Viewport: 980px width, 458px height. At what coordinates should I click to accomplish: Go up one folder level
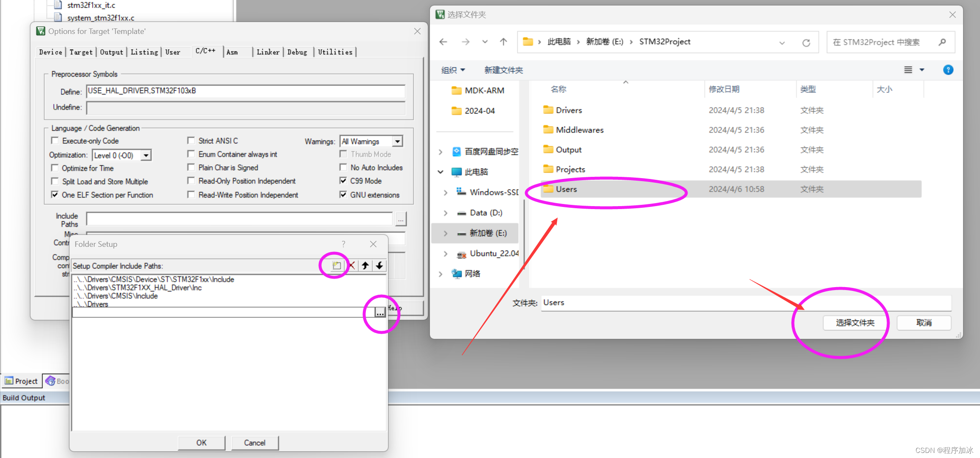pyautogui.click(x=503, y=42)
